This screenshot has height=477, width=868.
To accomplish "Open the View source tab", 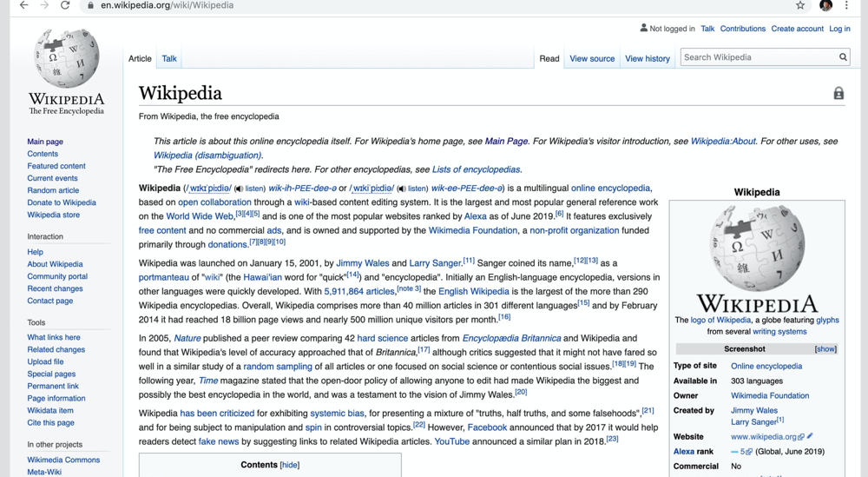I will (x=592, y=59).
